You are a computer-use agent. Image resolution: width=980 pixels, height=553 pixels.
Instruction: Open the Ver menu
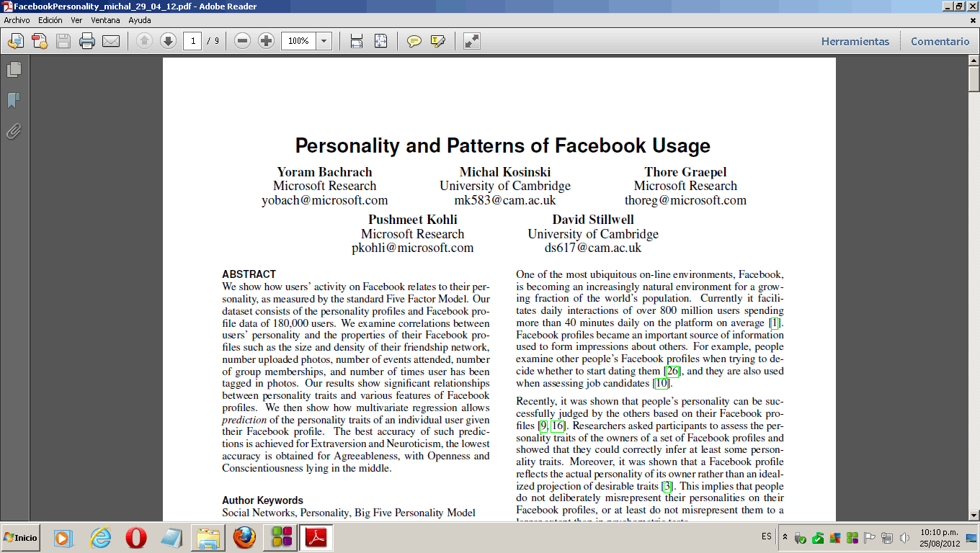point(76,20)
